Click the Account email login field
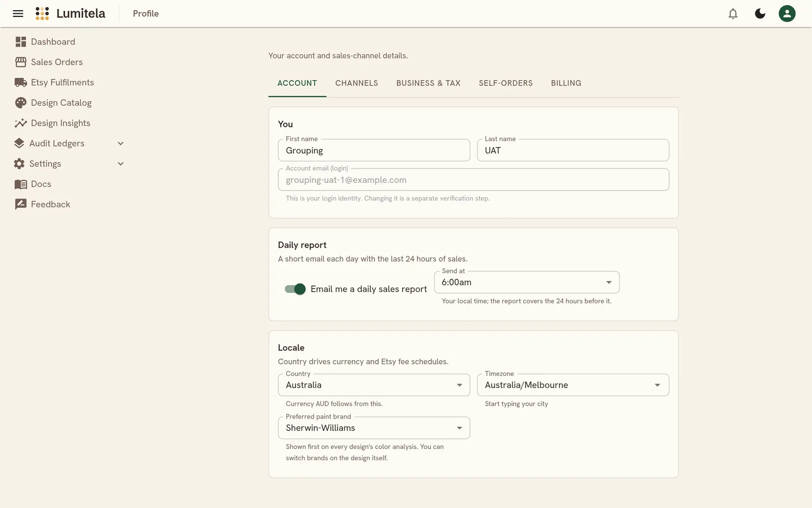 coord(473,180)
